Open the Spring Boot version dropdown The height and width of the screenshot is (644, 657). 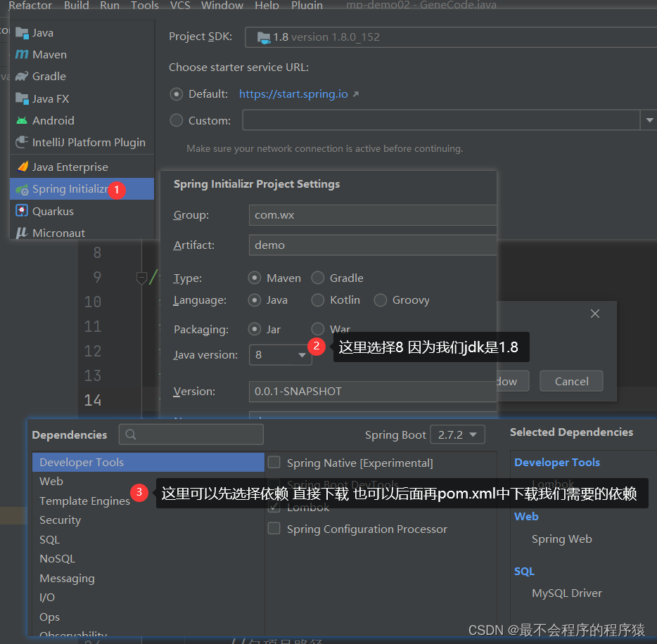point(457,434)
